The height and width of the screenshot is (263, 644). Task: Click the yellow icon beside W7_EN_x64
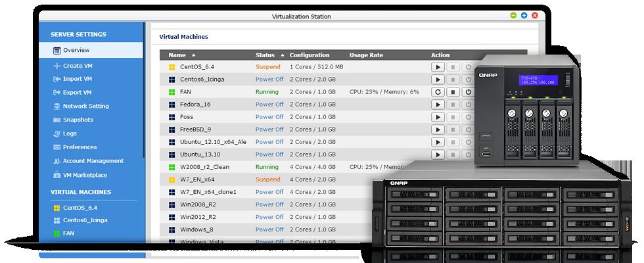pos(172,179)
